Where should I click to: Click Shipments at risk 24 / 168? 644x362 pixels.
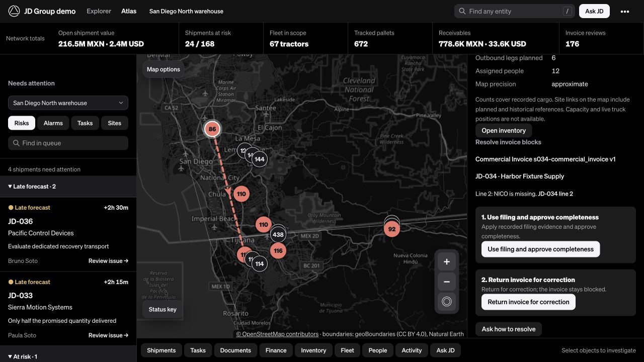[200, 44]
